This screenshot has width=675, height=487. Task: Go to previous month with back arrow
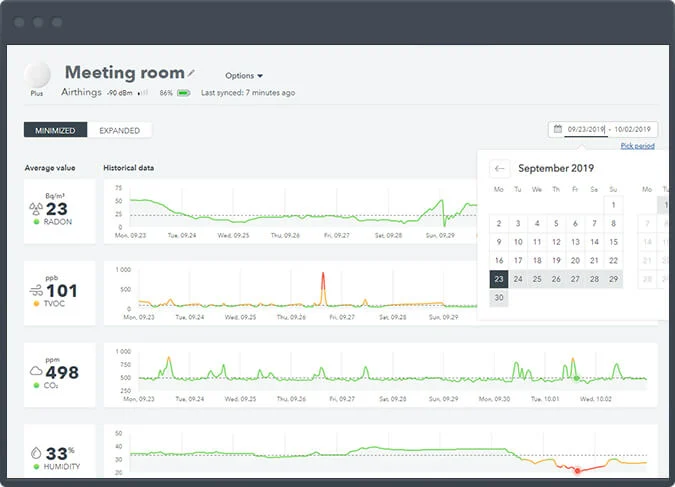point(500,168)
